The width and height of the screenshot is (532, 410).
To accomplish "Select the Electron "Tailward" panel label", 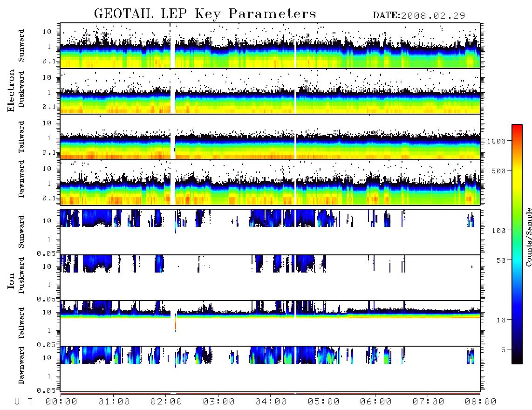I will pyautogui.click(x=21, y=137).
